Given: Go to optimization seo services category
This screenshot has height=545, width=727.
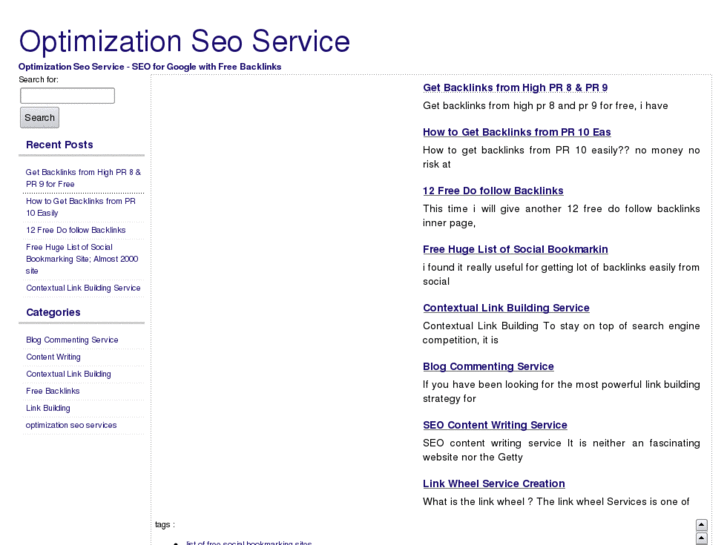Looking at the screenshot, I should coord(71,425).
